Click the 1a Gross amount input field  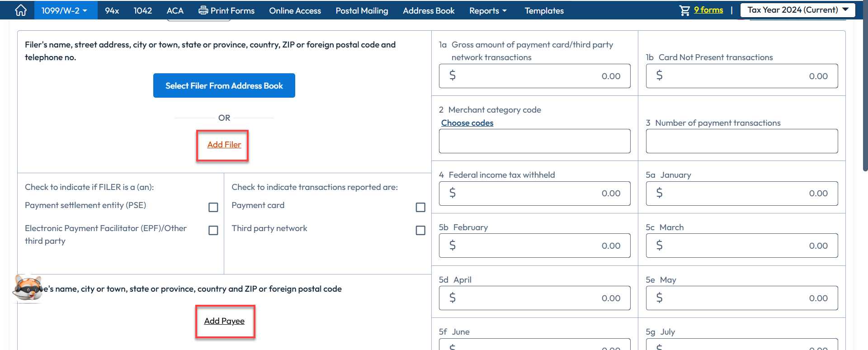tap(534, 76)
